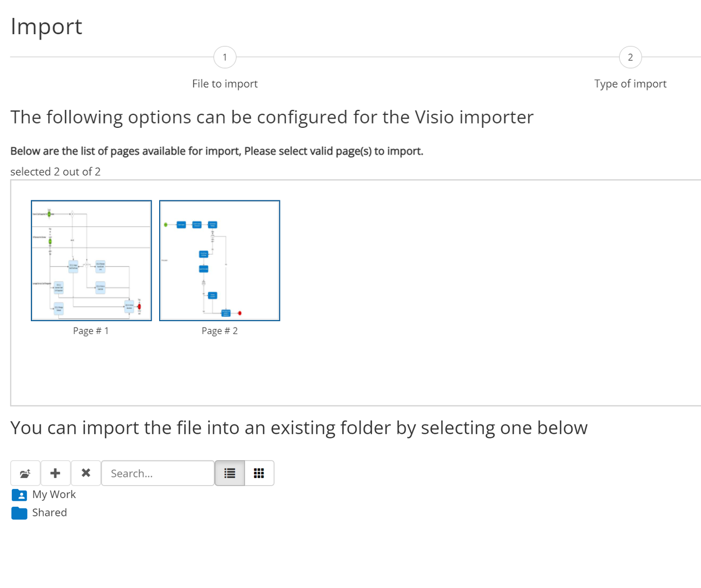Clear the folder selection with the X icon

(86, 473)
